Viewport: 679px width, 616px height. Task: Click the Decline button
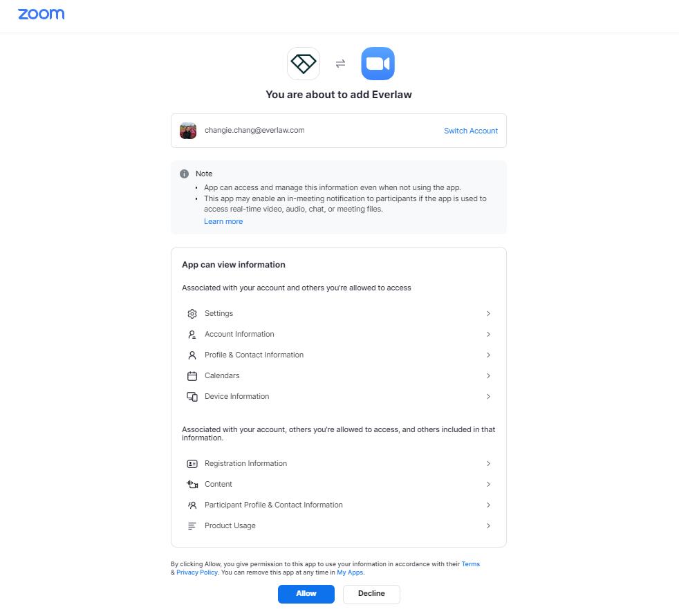[371, 594]
